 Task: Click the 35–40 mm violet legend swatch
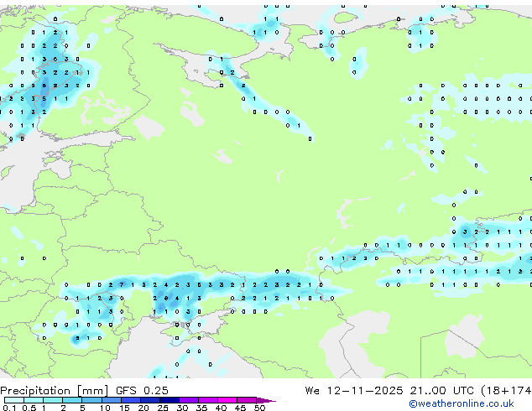(x=208, y=400)
